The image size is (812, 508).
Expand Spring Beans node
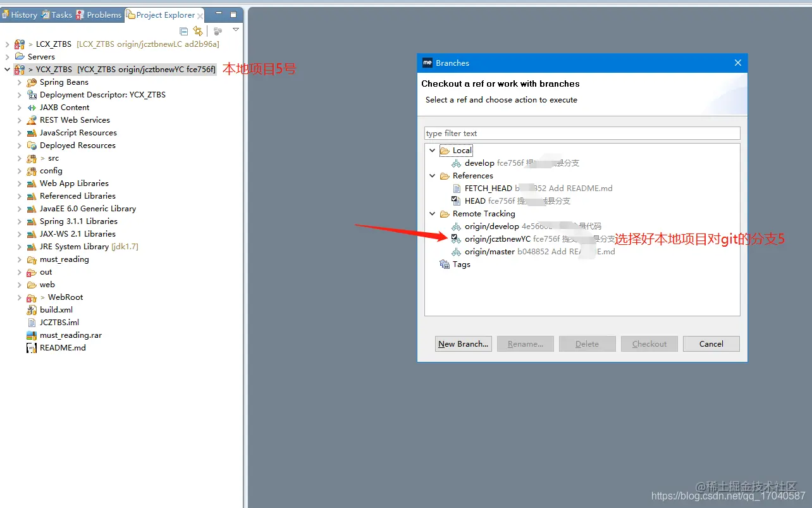click(x=20, y=82)
